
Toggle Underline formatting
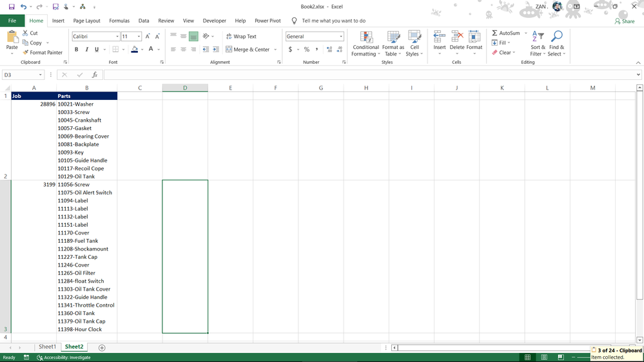(x=97, y=49)
